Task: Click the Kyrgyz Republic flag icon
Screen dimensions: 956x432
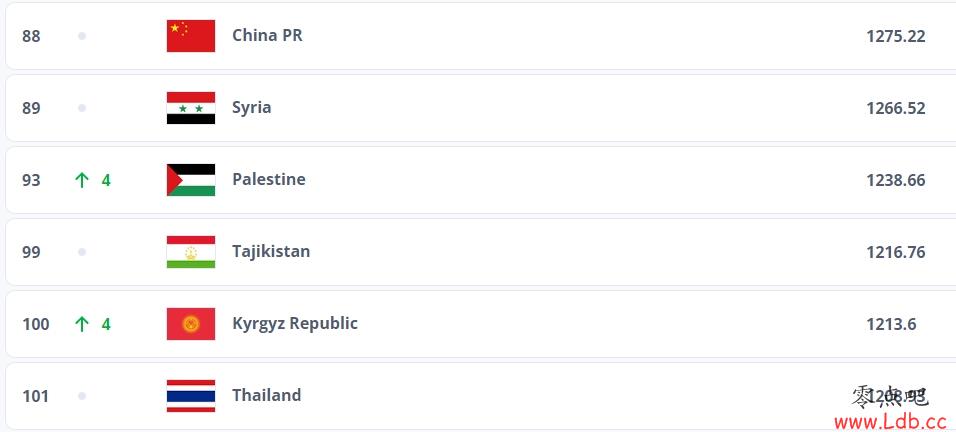Action: point(191,324)
